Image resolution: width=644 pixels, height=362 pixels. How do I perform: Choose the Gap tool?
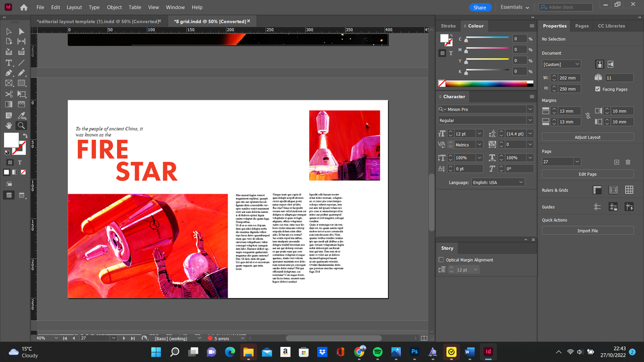click(21, 42)
